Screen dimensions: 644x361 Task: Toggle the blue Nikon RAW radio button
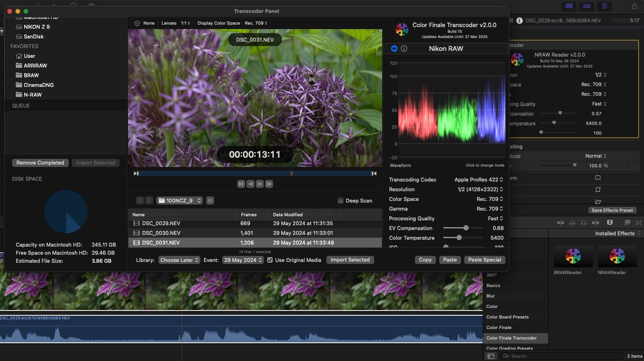[394, 49]
